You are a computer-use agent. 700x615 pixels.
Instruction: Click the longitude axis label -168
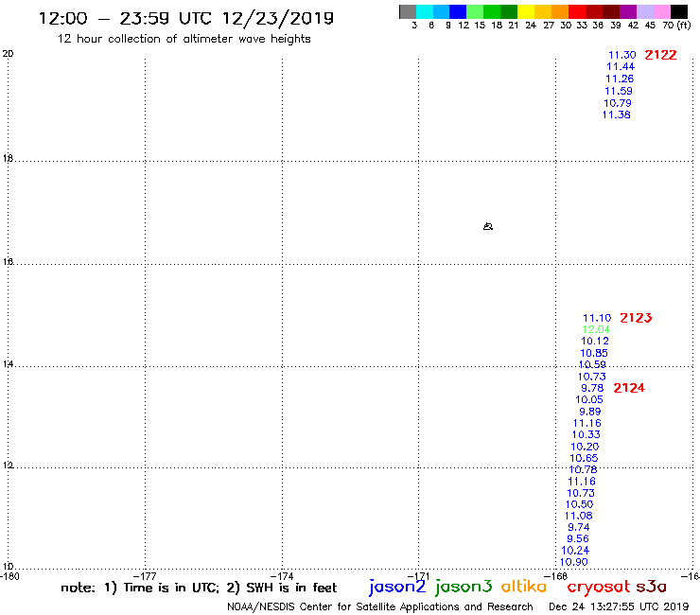coord(555,576)
